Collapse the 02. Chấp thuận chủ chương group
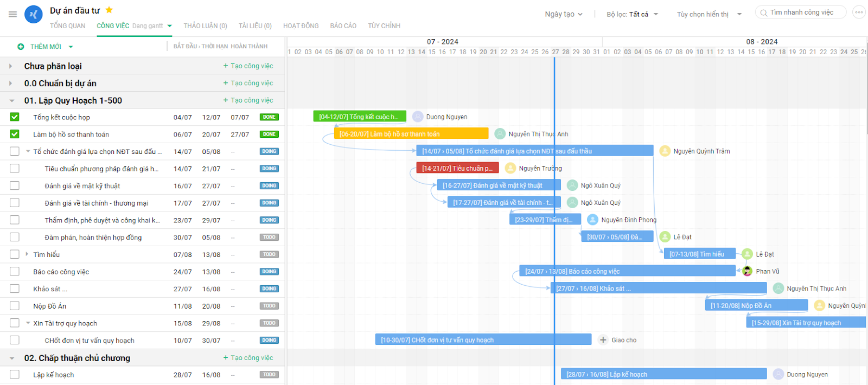Viewport: 868px width, 385px height. coord(12,358)
